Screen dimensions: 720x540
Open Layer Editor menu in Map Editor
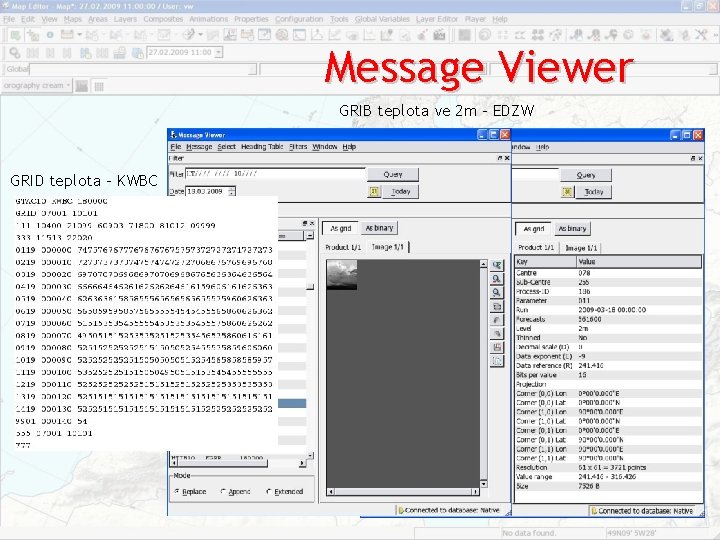(437, 19)
